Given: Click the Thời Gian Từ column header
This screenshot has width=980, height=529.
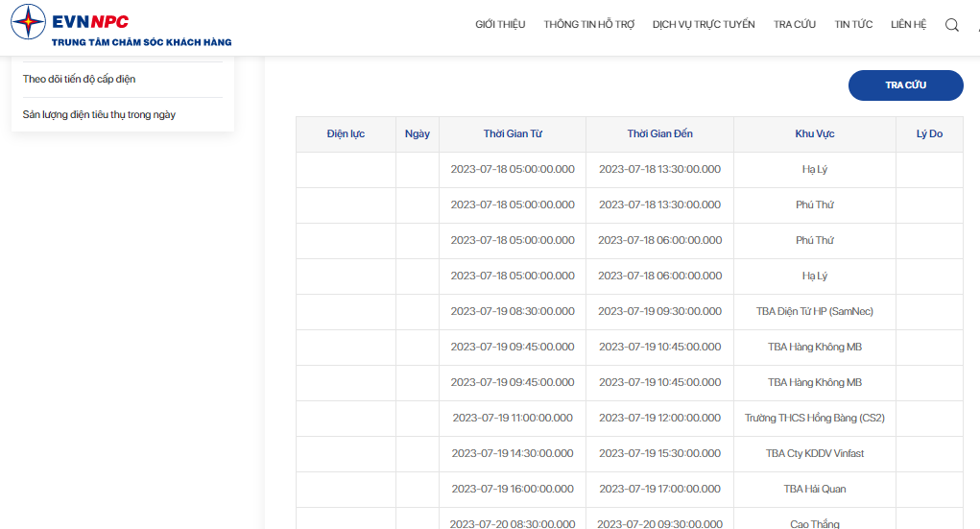Looking at the screenshot, I should [x=513, y=133].
